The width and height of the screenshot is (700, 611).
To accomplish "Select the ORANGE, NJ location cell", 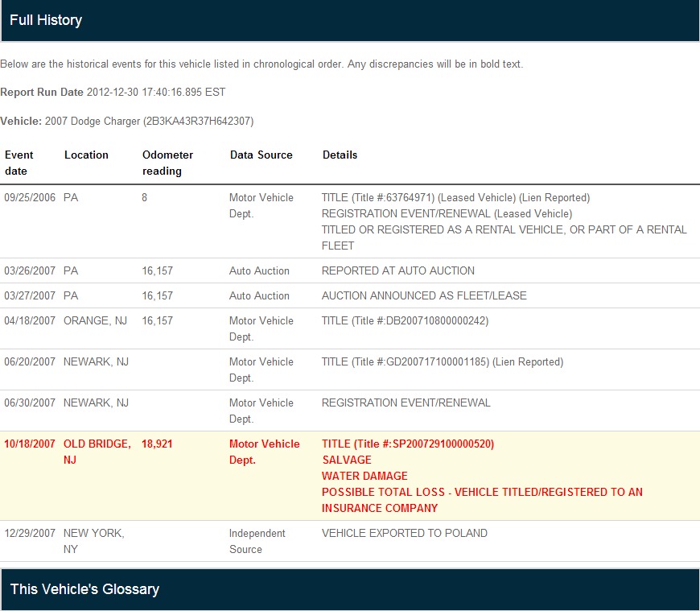I will [95, 320].
